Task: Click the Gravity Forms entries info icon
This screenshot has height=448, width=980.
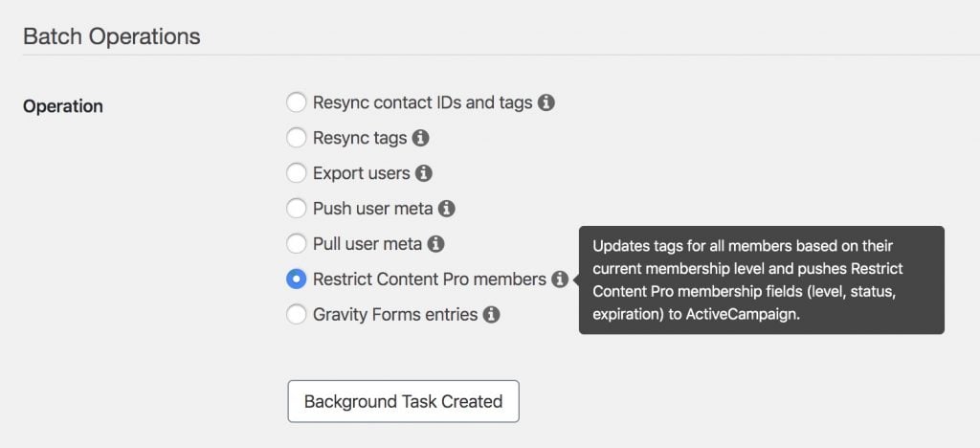Action: (491, 314)
